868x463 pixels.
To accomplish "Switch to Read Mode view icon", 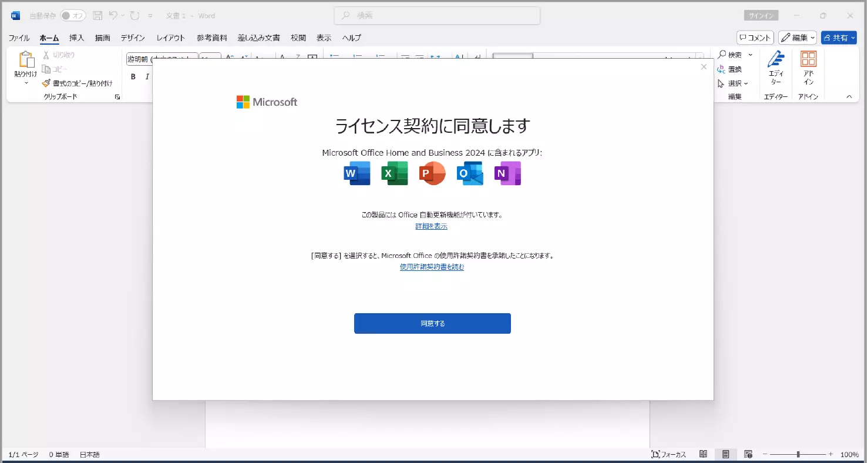I will [x=703, y=454].
